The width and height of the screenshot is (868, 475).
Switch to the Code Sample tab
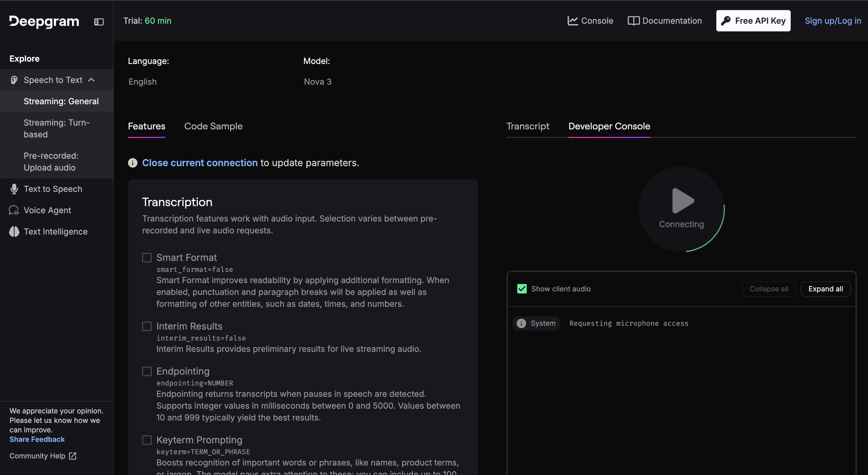[x=213, y=126]
